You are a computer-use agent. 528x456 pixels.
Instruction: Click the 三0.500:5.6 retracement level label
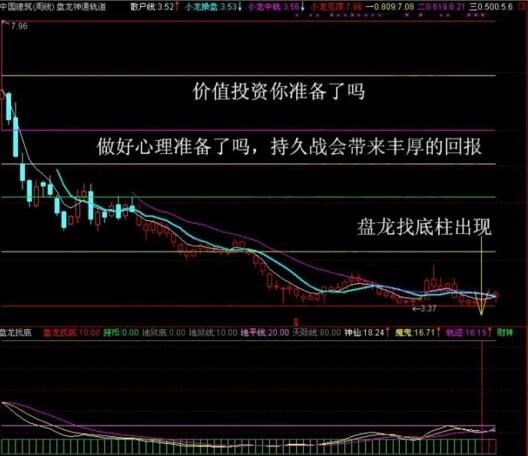click(x=491, y=7)
